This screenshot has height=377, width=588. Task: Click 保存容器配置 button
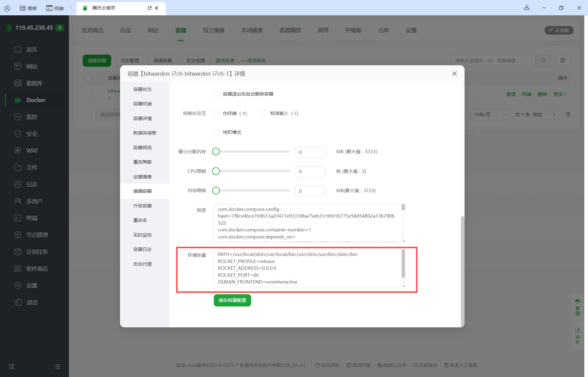tap(232, 300)
